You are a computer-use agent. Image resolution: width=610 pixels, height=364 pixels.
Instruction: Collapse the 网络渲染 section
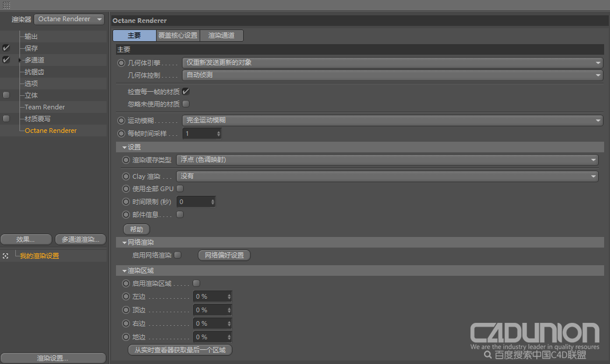[x=124, y=242]
